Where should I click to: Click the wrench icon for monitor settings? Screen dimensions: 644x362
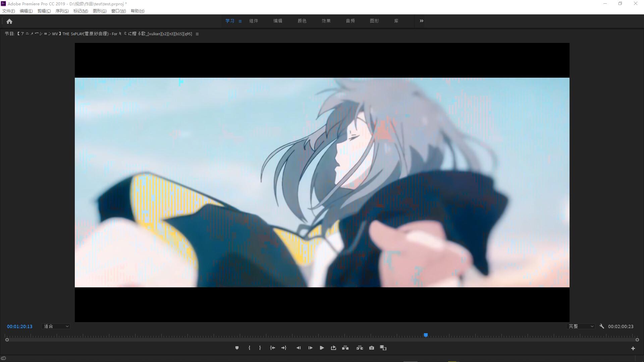[x=602, y=326]
